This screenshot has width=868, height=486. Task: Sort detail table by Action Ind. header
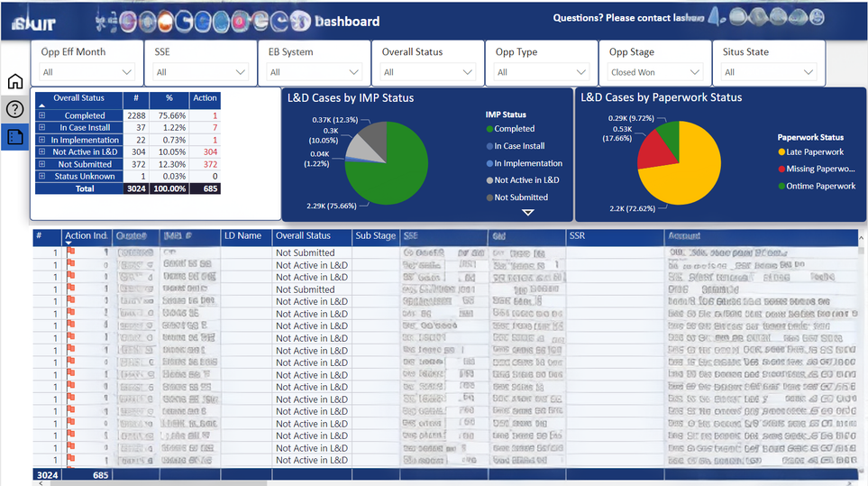point(86,236)
